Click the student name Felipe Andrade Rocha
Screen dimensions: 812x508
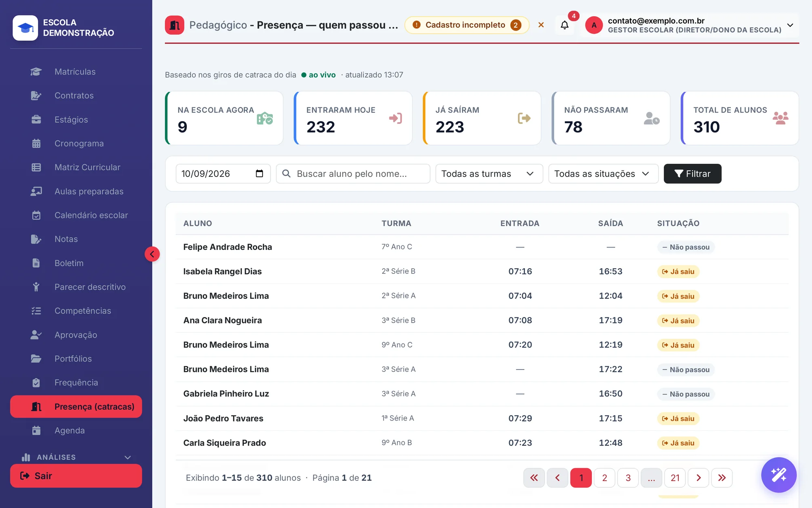[x=227, y=247]
